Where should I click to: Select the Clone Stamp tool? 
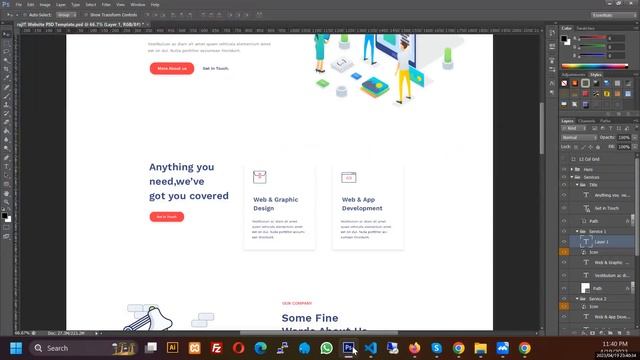(7, 104)
